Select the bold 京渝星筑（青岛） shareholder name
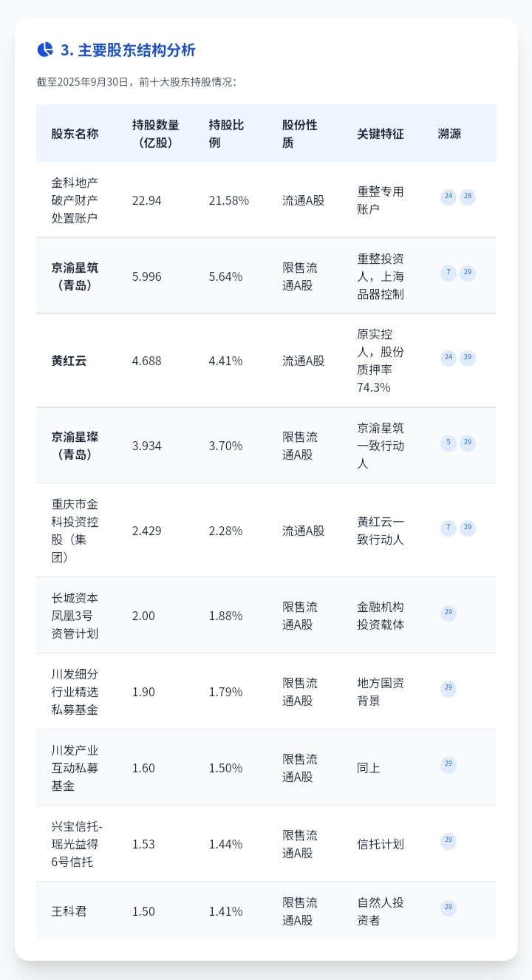The image size is (532, 980). tap(75, 276)
